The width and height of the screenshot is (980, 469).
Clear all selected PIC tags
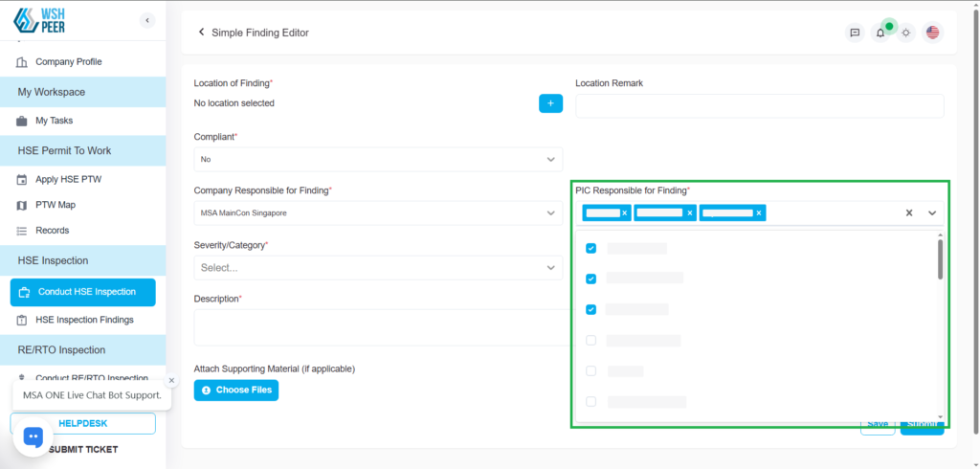909,212
